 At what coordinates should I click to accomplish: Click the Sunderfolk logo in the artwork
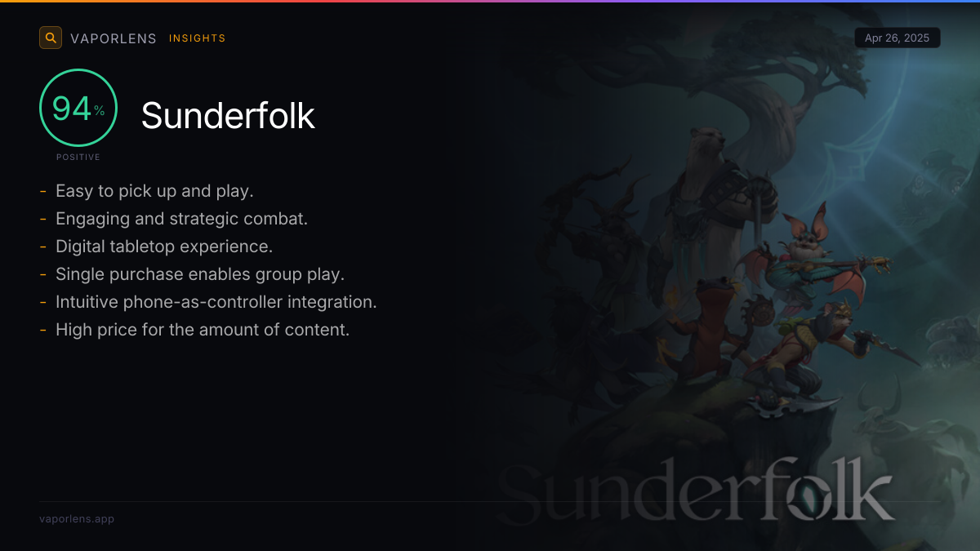(695, 491)
